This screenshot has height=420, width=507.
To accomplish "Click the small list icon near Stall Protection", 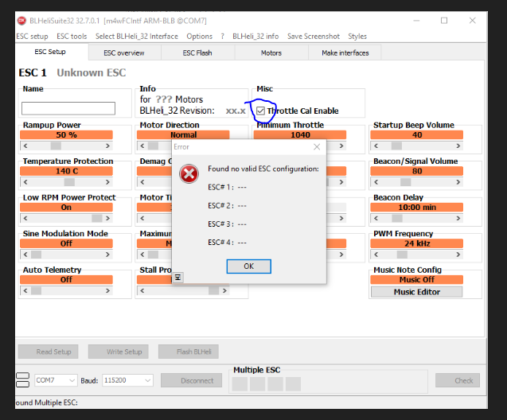I will pos(177,277).
